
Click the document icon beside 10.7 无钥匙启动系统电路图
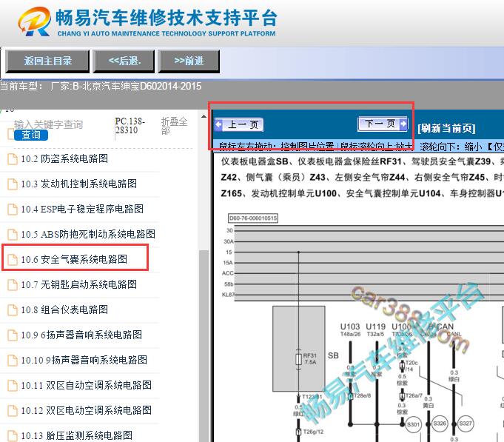(x=13, y=285)
